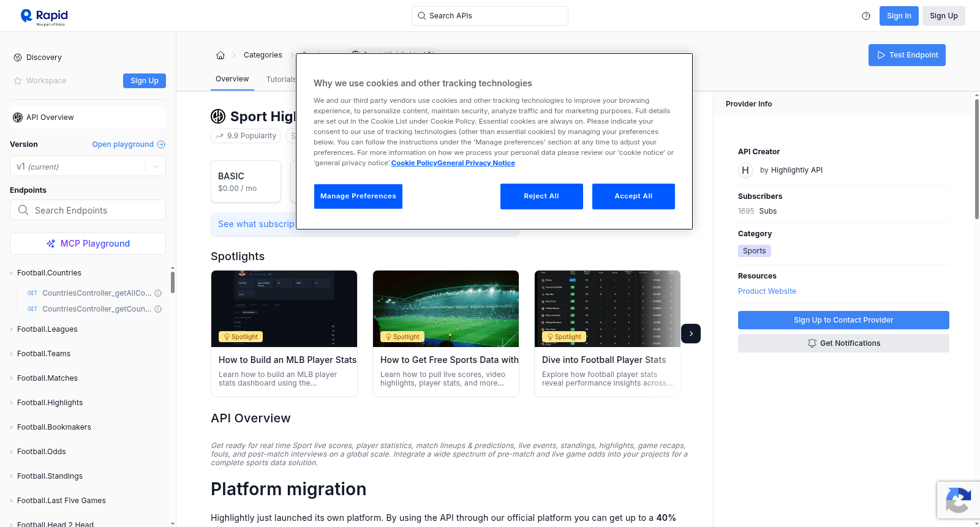Viewport: 980px width, 527px height.
Task: Click the endpoints list scrollbar
Action: [173, 283]
